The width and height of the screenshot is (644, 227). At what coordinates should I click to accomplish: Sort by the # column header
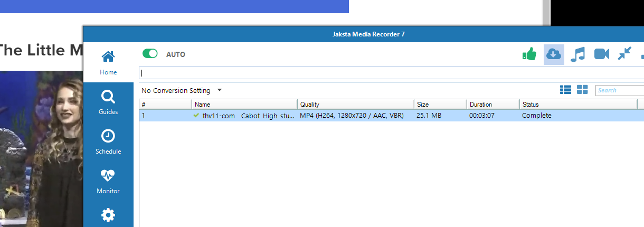pos(165,105)
